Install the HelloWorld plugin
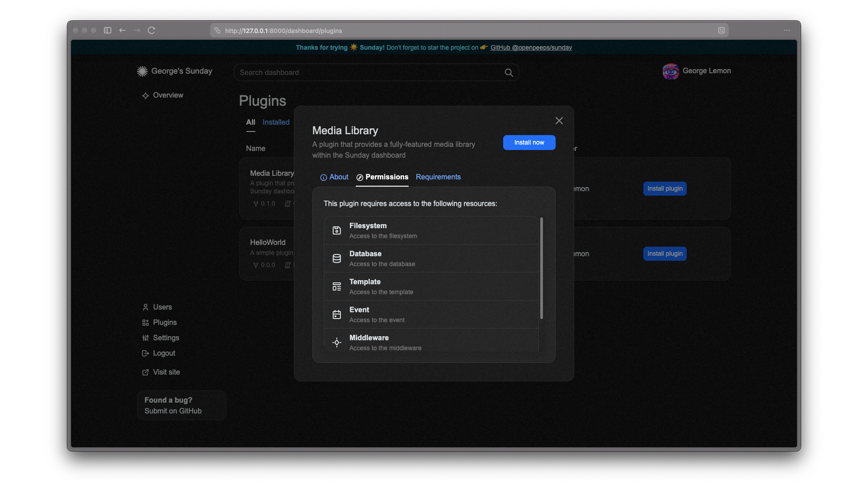 (665, 253)
